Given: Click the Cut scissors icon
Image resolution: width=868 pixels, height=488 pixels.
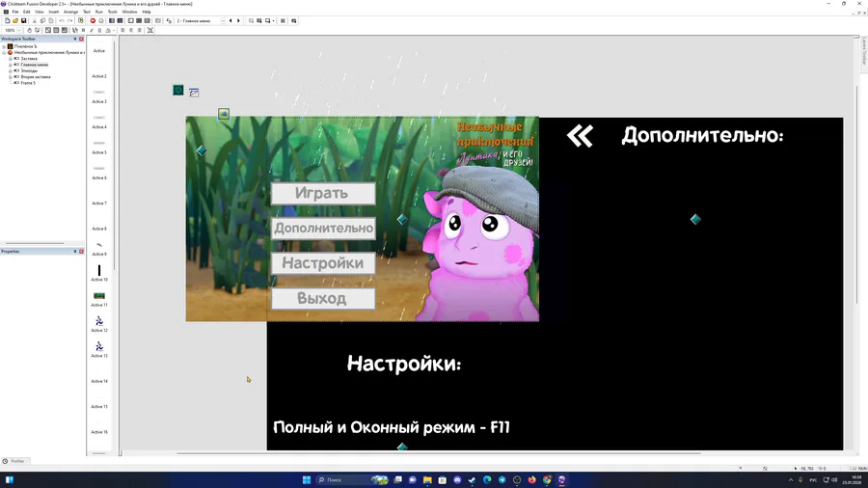Looking at the screenshot, I should (x=35, y=20).
